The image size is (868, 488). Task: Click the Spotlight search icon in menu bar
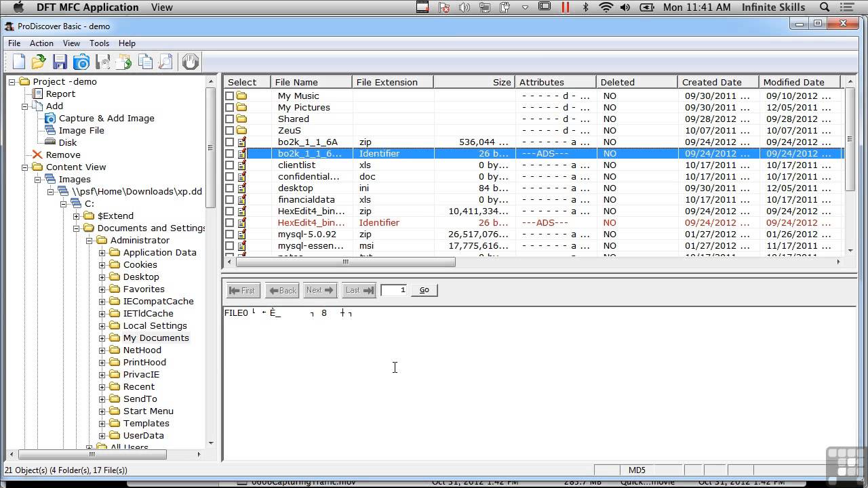[x=825, y=7]
